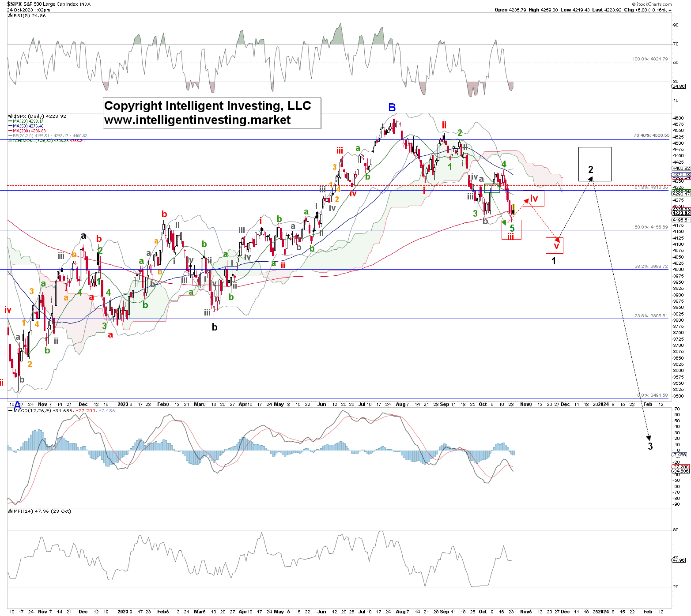
Task: Click the Open 4235.79 value
Action: [510, 10]
